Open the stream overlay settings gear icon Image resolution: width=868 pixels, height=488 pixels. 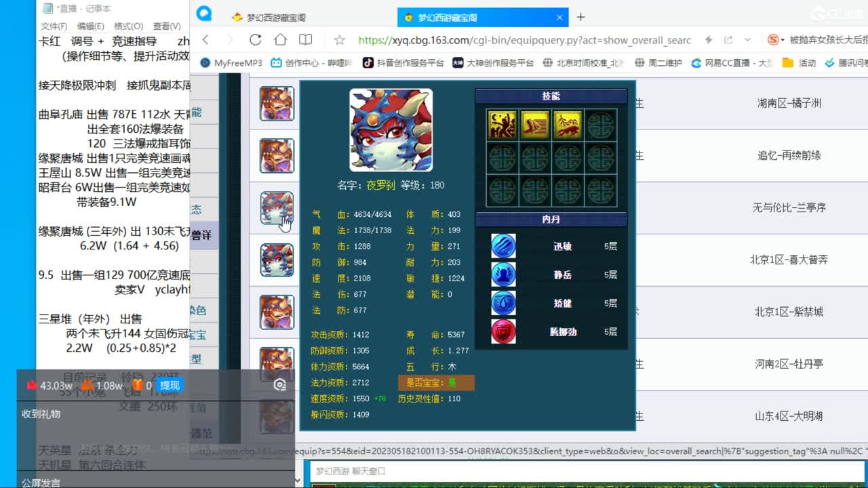pyautogui.click(x=279, y=385)
